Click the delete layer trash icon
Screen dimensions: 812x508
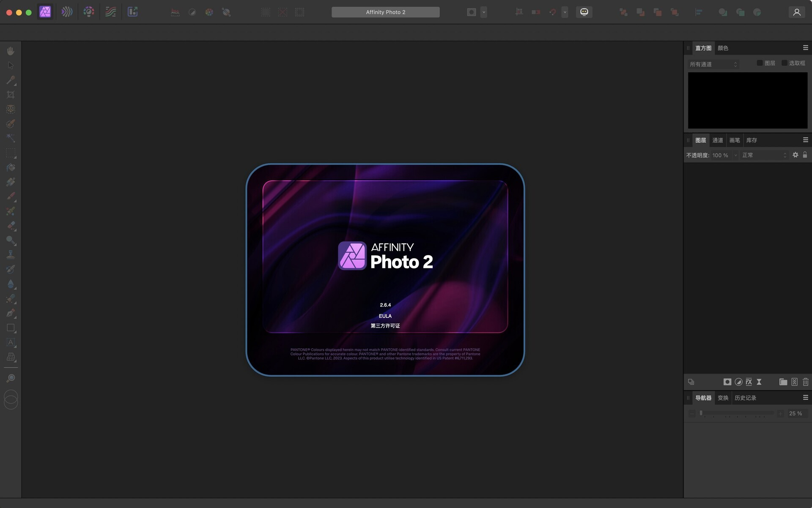click(x=805, y=382)
